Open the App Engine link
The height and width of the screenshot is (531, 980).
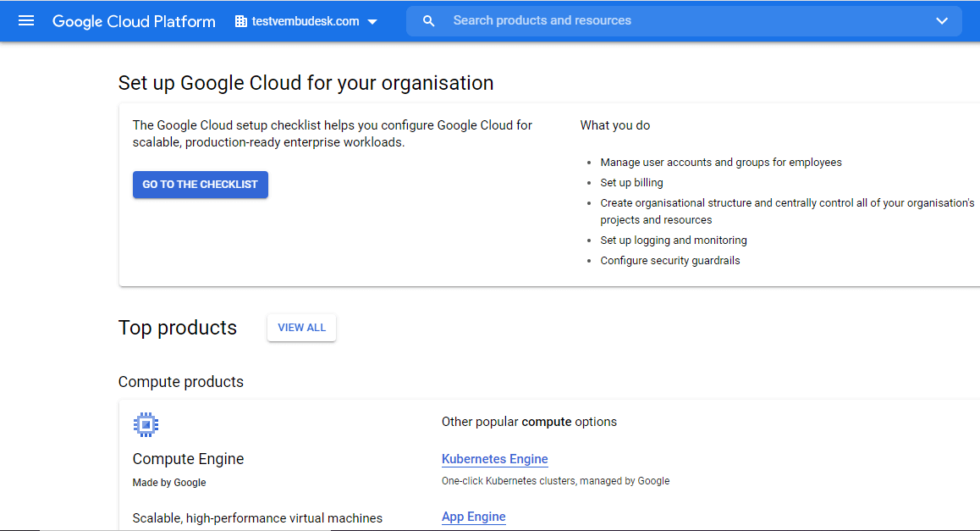[473, 517]
